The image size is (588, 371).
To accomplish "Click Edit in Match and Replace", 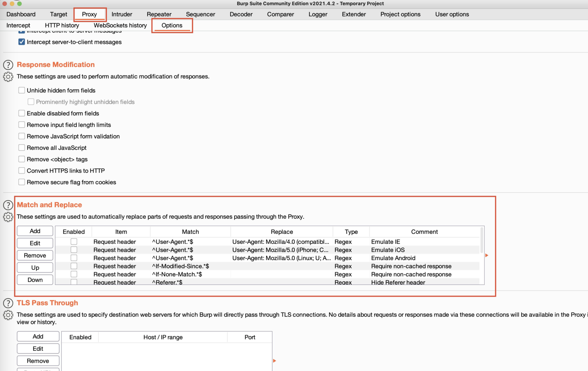I will (35, 243).
